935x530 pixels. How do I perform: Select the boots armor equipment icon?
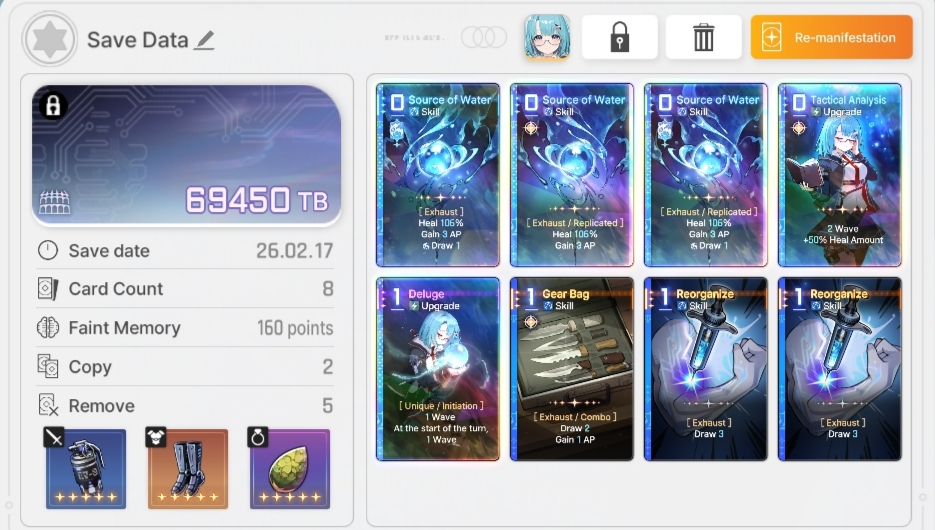coord(188,469)
